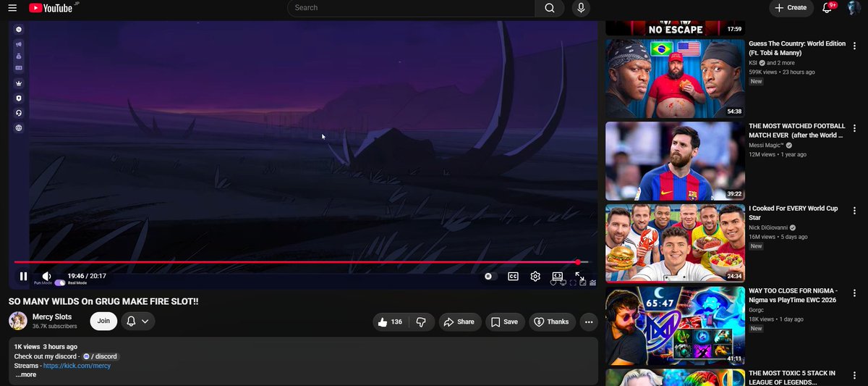Viewport: 868px width, 386px height.
Task: Click the video title 'SO MANY WILDS On GRUG'
Action: point(103,301)
